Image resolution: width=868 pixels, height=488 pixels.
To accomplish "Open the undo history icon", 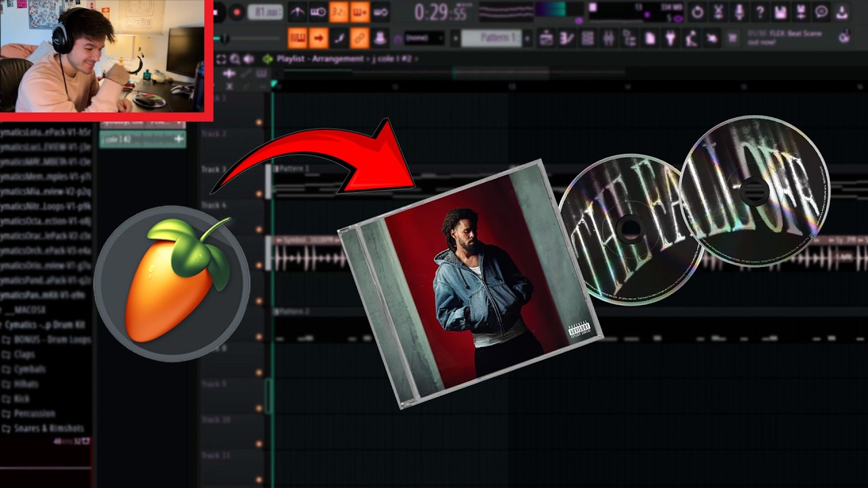I will point(697,12).
